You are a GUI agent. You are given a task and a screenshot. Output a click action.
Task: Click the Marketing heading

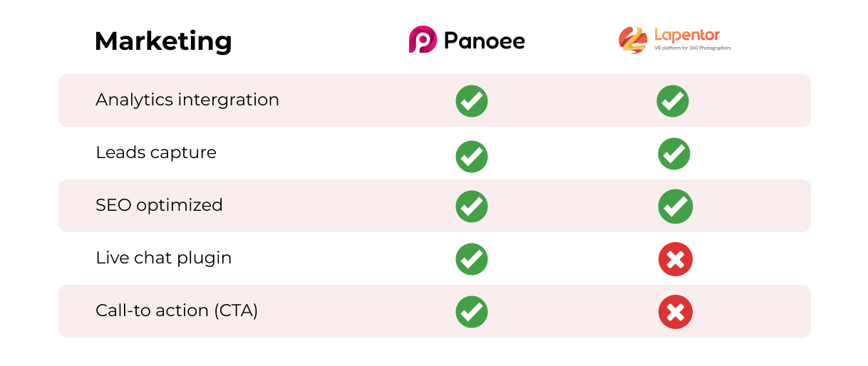pyautogui.click(x=163, y=41)
